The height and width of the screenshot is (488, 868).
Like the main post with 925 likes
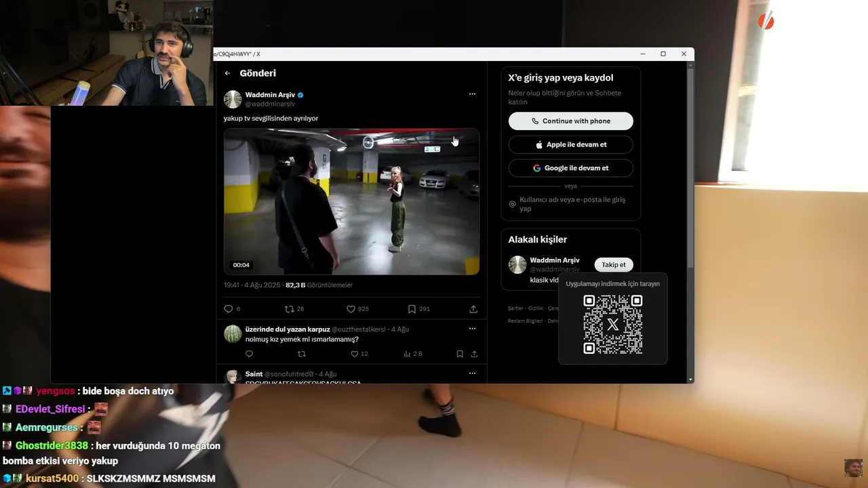(x=351, y=309)
